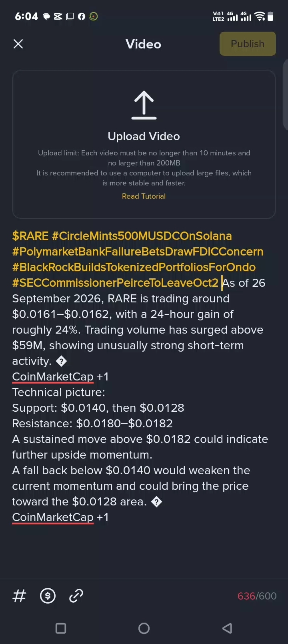Select the #PolymarketBankFailureBetsDrawFDICConcern hashtag
This screenshot has width=288, height=644.
click(x=138, y=252)
